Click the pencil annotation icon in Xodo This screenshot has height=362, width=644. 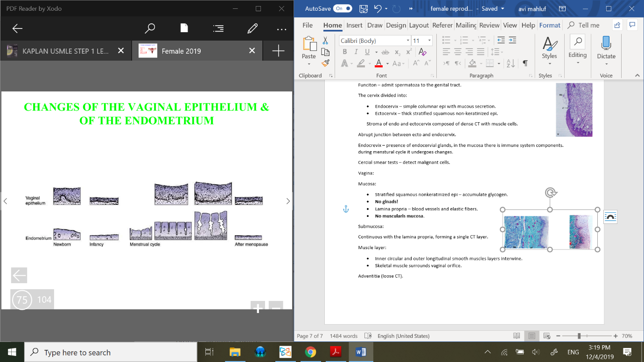pyautogui.click(x=252, y=29)
